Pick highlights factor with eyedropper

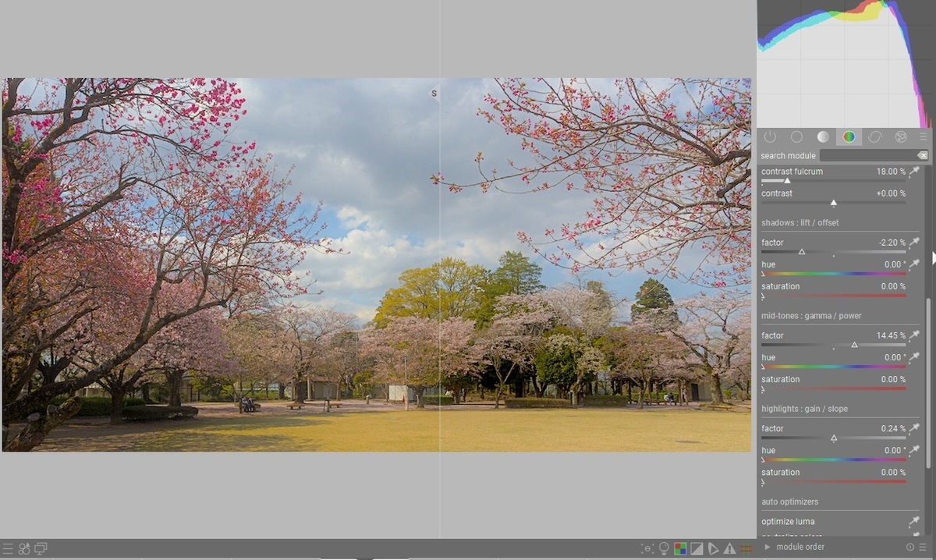point(914,428)
